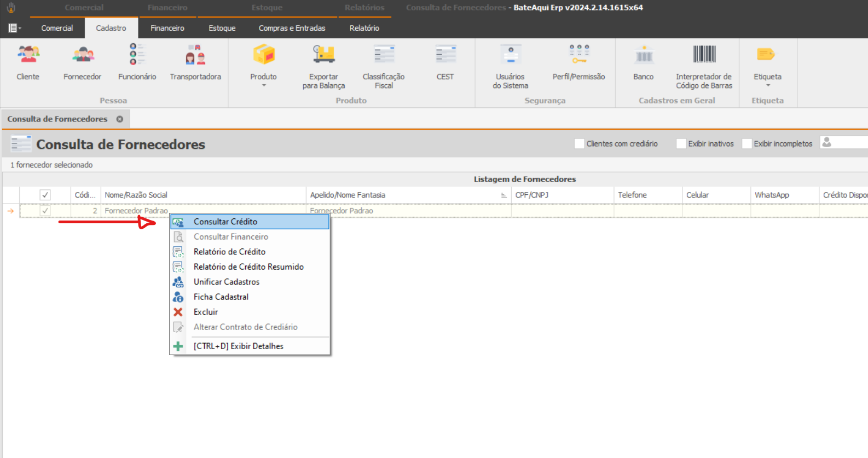Switch to the Comercial ribbon tab

57,28
